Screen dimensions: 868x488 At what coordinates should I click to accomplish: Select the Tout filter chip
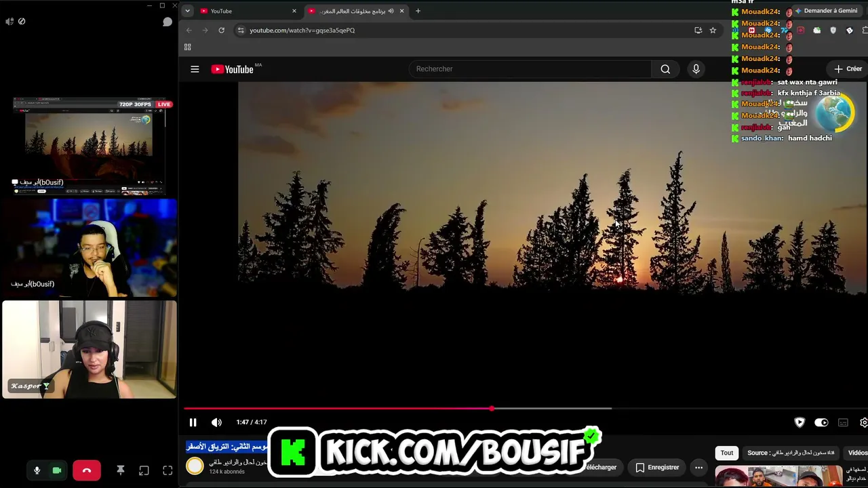click(x=727, y=453)
